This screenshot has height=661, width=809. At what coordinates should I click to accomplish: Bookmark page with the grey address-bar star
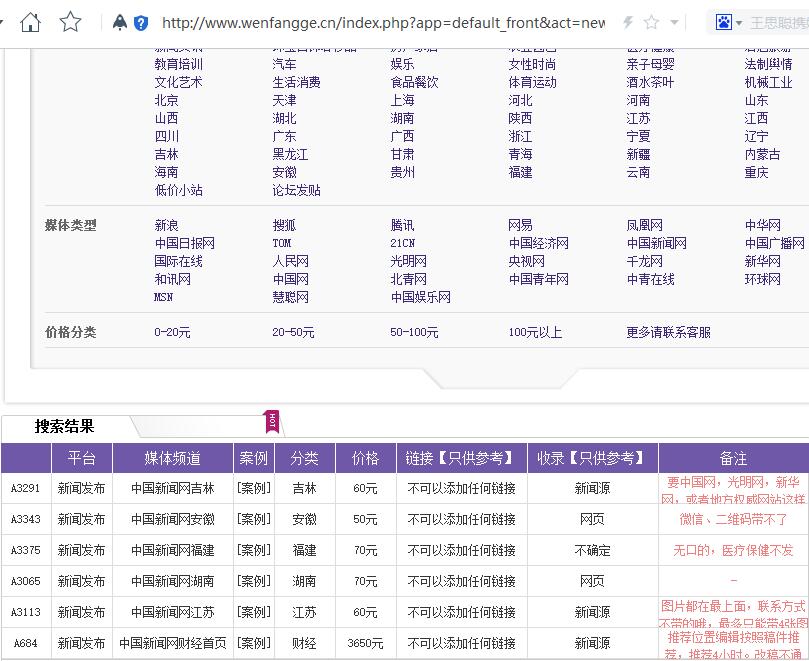coord(652,22)
